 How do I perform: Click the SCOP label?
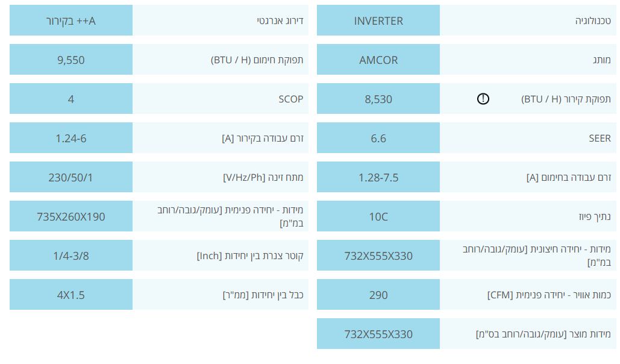(290, 99)
